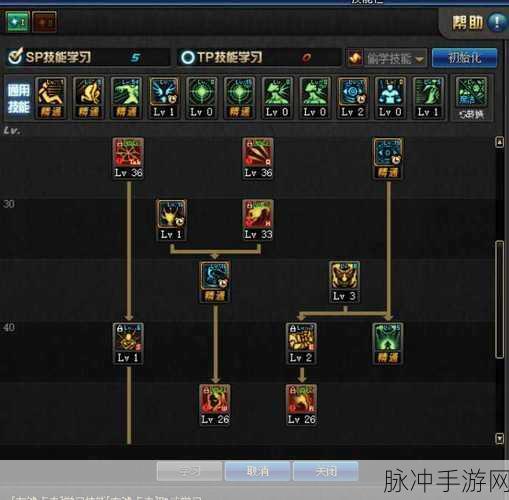
Task: Click the 关闭 close button
Action: point(326,471)
